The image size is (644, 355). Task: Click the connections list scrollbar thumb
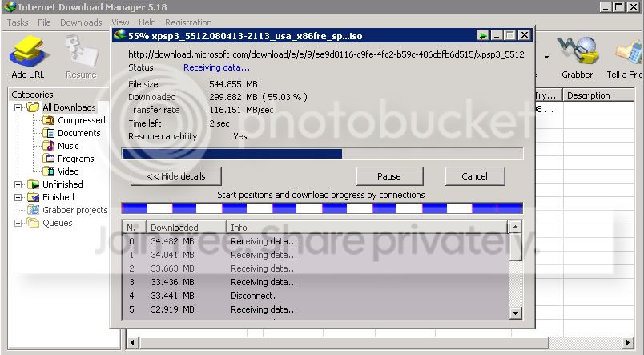coord(515,247)
